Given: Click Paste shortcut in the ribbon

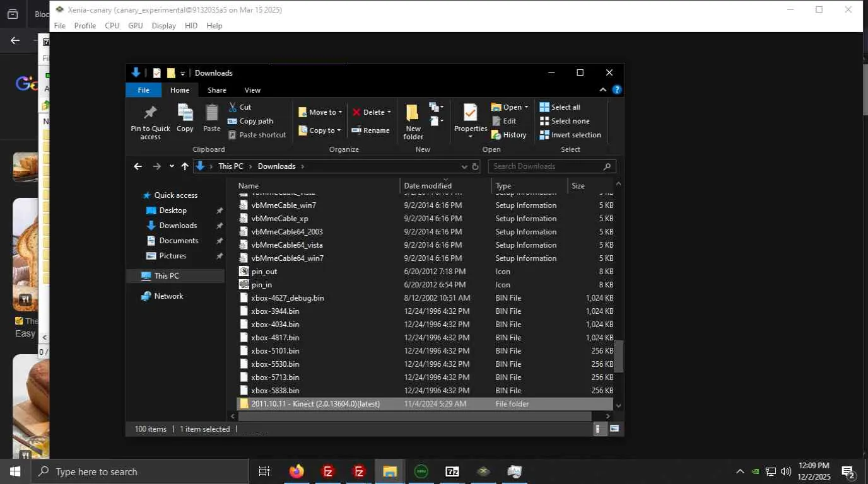Looking at the screenshot, I should [x=257, y=135].
